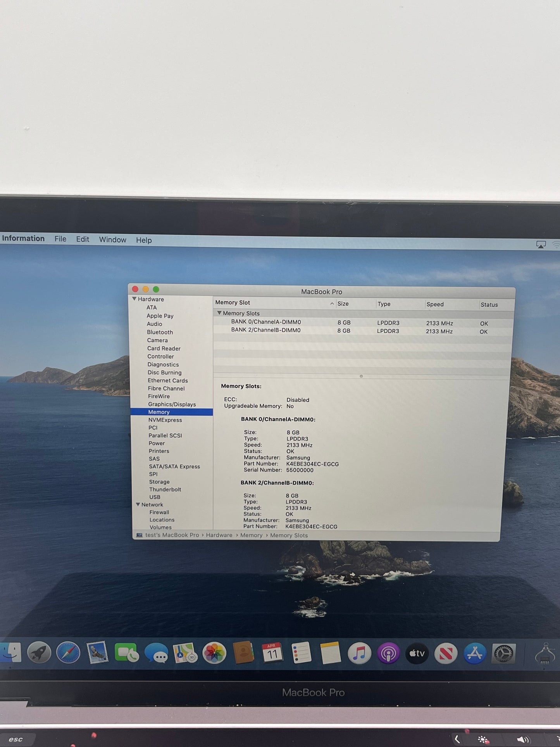Click Memory in the path bar
The image size is (560, 747).
[252, 535]
